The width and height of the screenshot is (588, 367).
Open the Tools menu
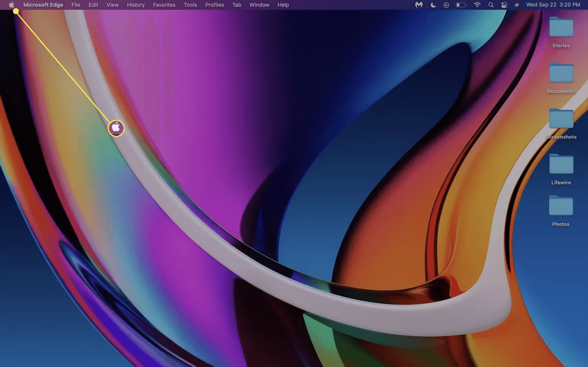[191, 5]
